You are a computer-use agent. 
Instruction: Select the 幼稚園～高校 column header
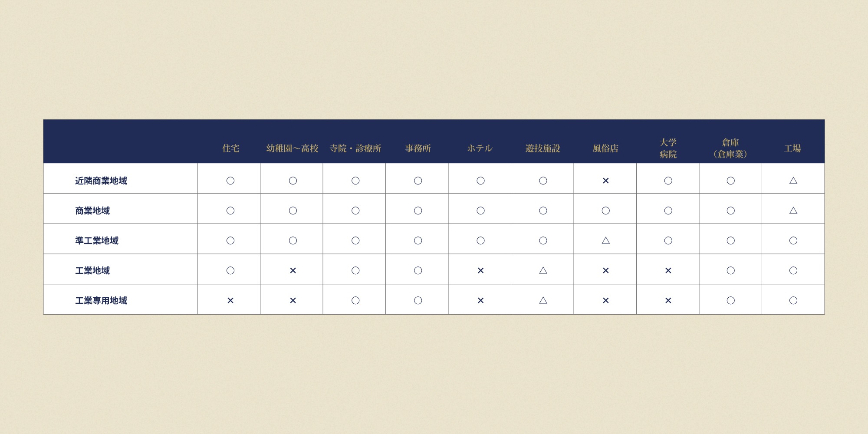(292, 148)
